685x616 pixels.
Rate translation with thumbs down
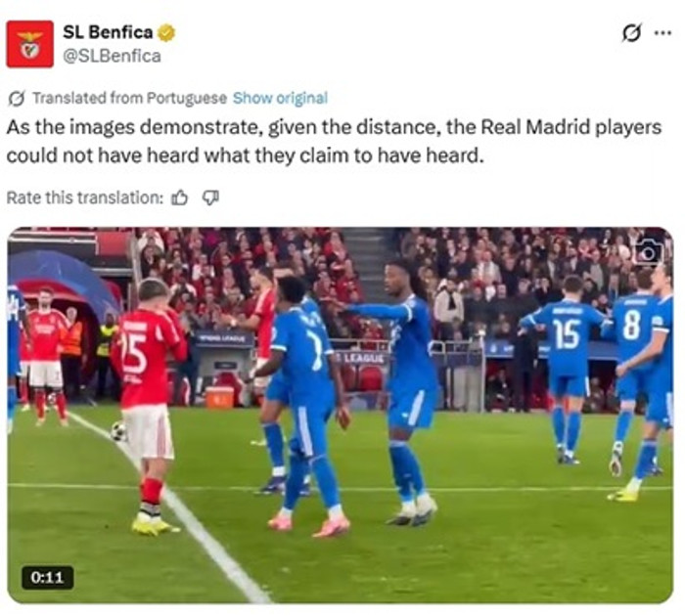[210, 198]
